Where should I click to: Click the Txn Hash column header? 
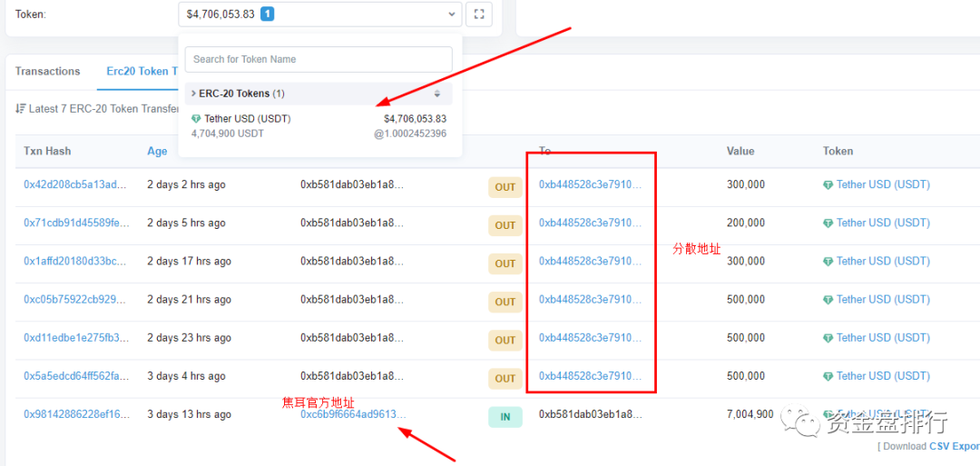[x=47, y=151]
